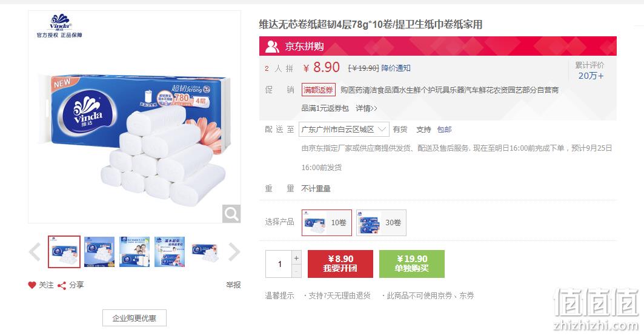Click the 分享 share icon

[62, 286]
